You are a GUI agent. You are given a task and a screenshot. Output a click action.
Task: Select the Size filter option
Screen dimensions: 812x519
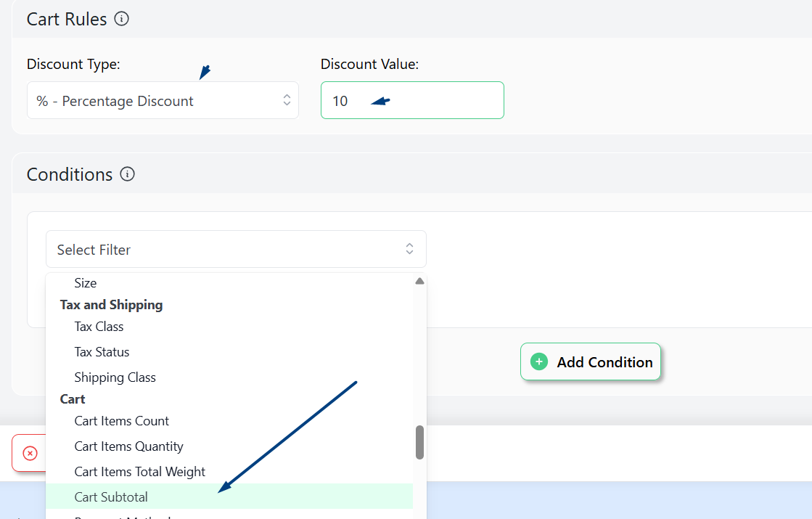coord(229,283)
